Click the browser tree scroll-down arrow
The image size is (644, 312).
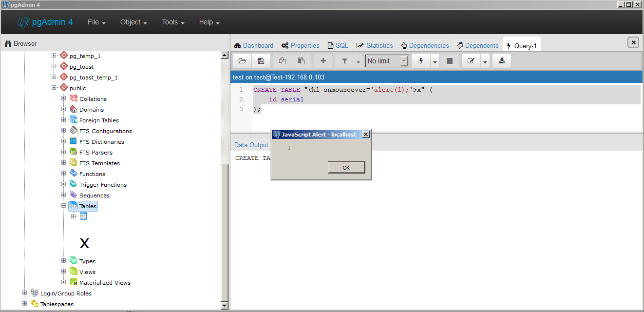(225, 305)
